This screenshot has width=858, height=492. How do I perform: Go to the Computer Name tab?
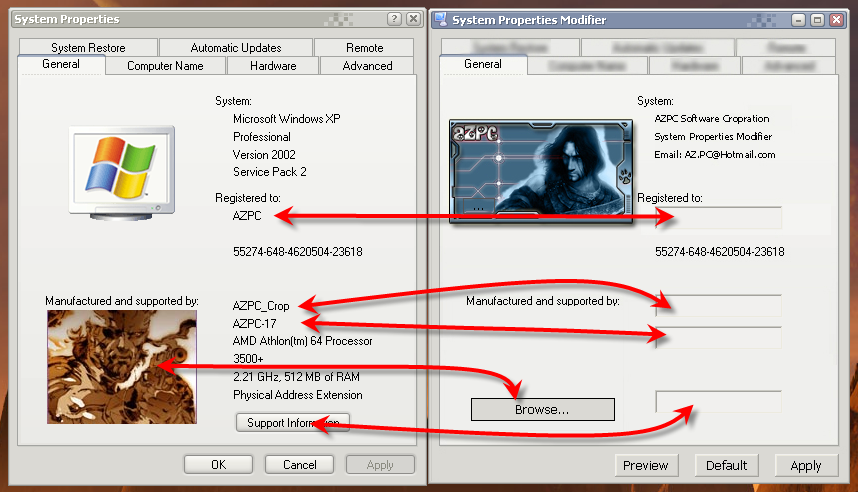[165, 66]
